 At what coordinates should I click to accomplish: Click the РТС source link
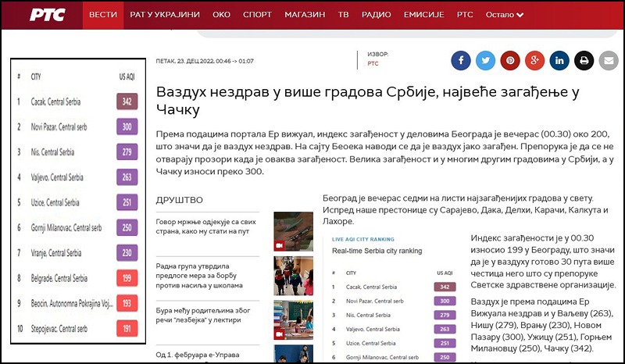click(373, 63)
